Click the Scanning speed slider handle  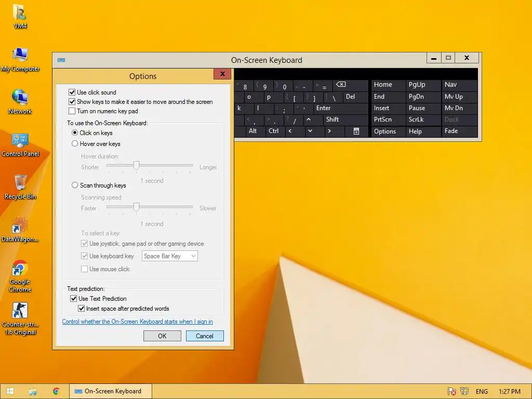tap(137, 207)
